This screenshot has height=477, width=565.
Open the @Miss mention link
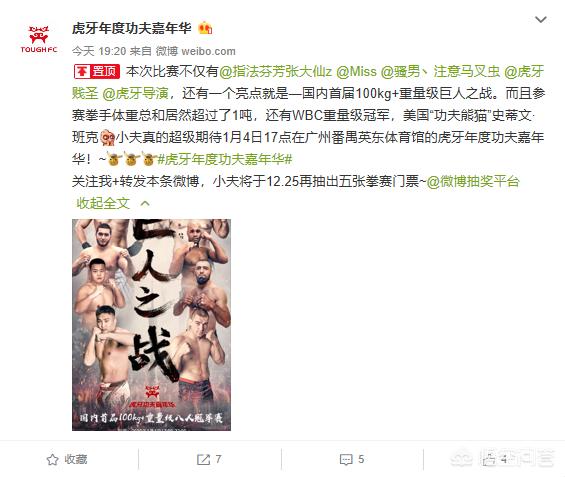coord(356,71)
